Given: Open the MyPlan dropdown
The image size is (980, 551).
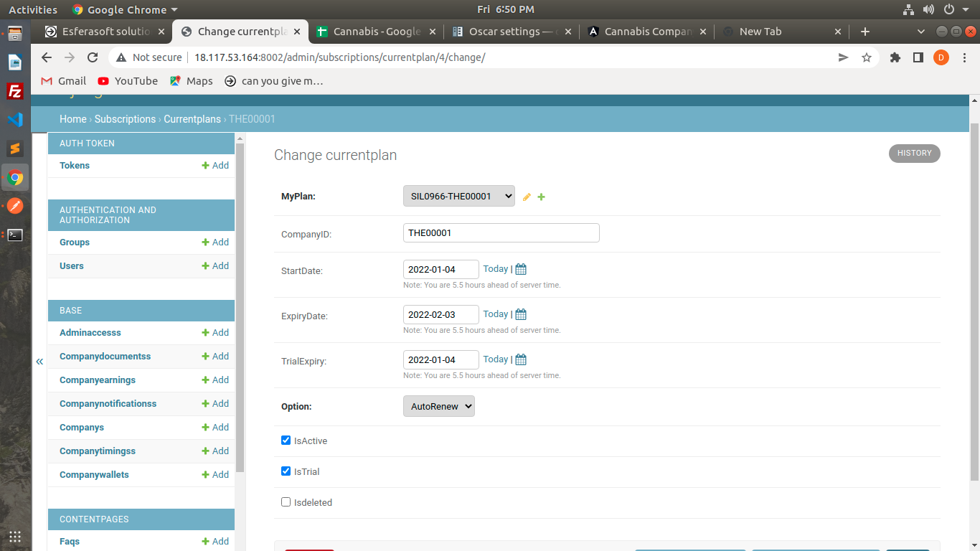Looking at the screenshot, I should [x=458, y=196].
